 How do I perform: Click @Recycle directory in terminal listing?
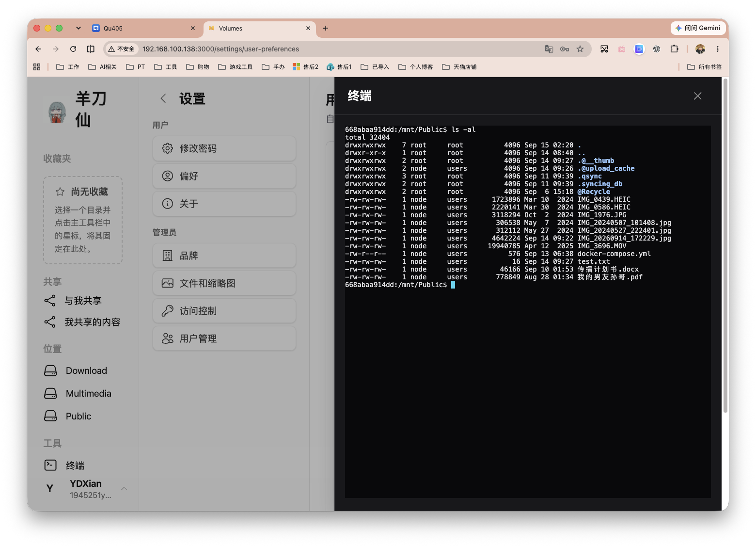pyautogui.click(x=594, y=192)
